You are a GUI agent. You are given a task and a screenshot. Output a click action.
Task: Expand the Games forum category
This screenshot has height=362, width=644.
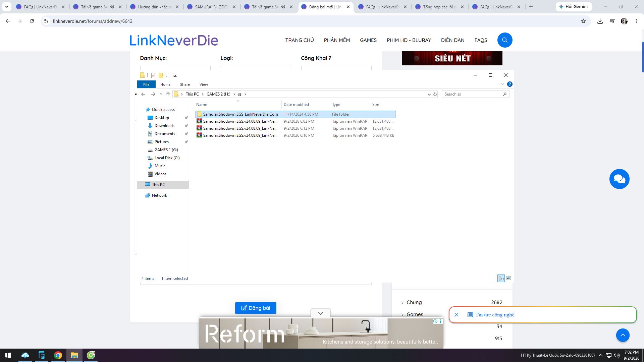(x=402, y=315)
